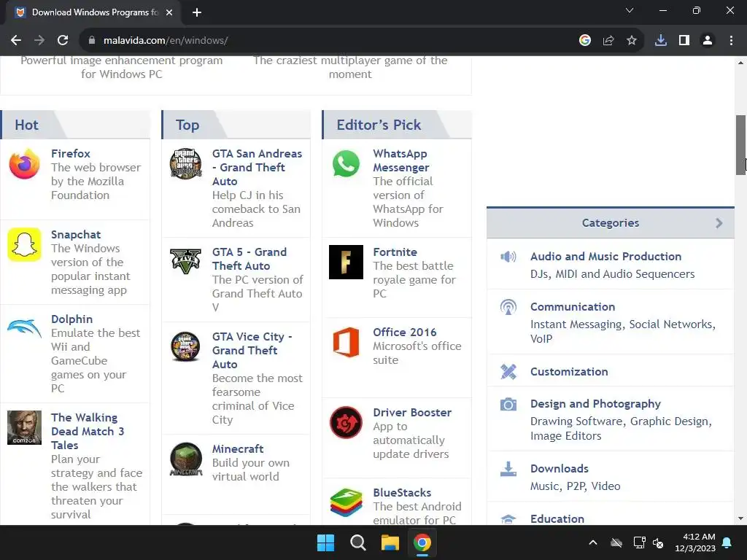Open the Firefox app icon
The image size is (747, 560).
[24, 164]
